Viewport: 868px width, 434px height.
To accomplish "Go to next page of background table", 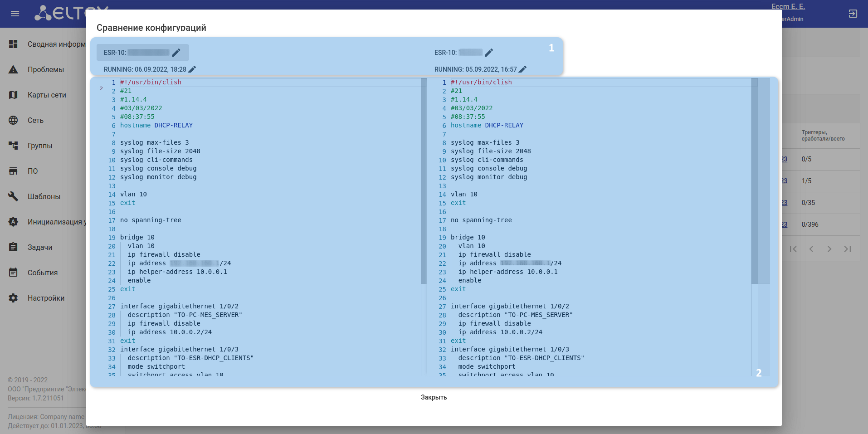I will click(829, 249).
